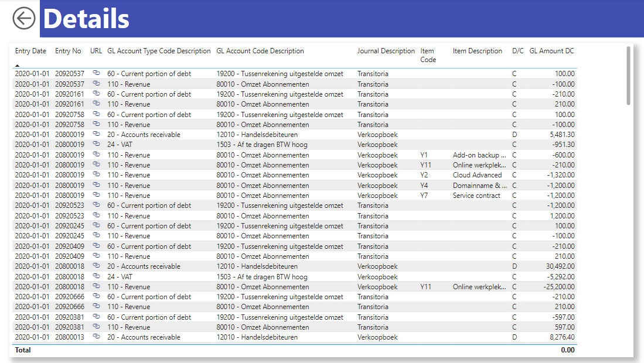Open URL link for entry 20920537 amount -100.00
Image resolution: width=644 pixels, height=363 pixels.
click(96, 83)
